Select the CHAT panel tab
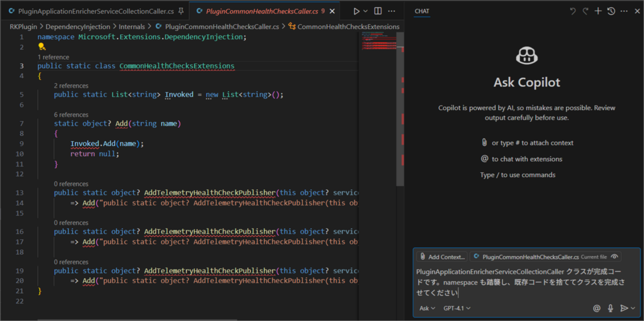The height and width of the screenshot is (321, 644). pos(422,11)
